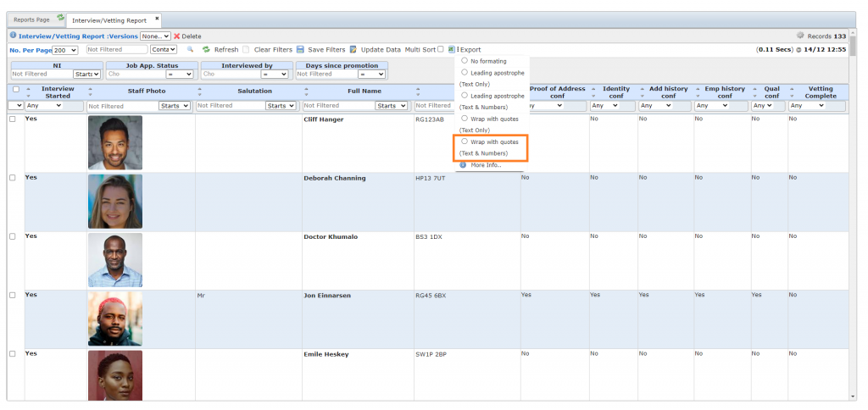Open the Conta match-type dropdown
Viewport: 868px width, 410px height.
coord(164,49)
